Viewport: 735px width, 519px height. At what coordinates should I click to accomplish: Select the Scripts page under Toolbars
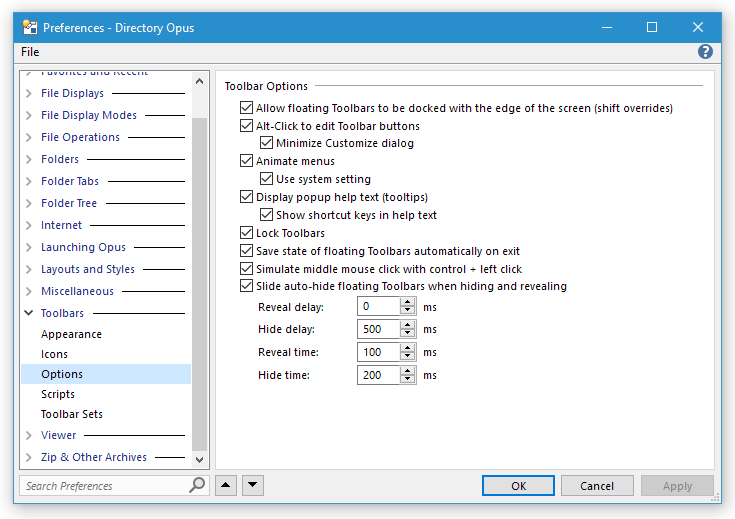[58, 394]
